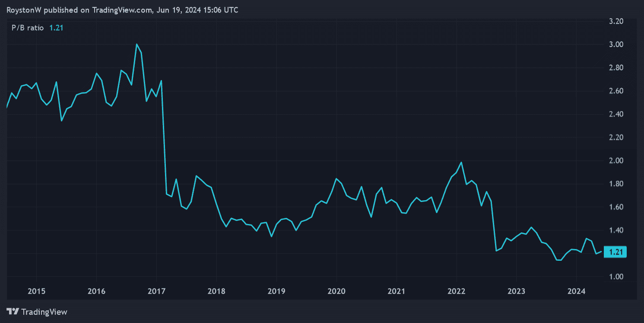This screenshot has height=323, width=644.
Task: Click the chart line's highest peak near 3.00
Action: coord(136,44)
